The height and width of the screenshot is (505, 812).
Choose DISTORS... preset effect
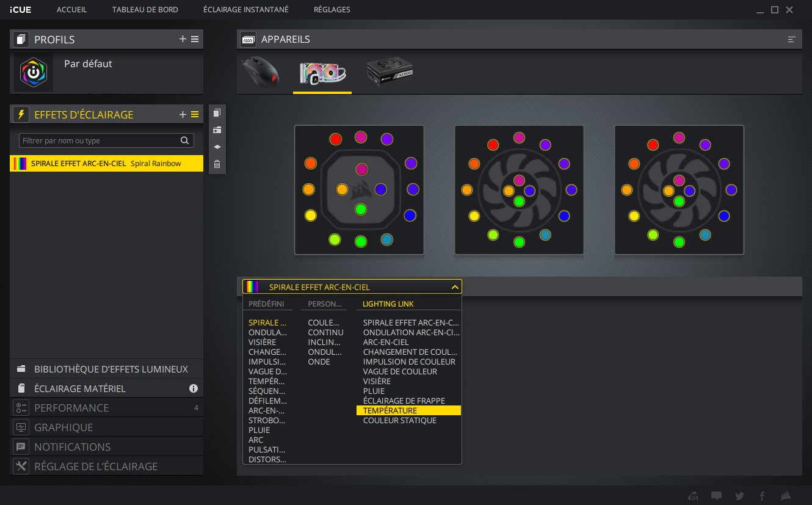pyautogui.click(x=267, y=459)
